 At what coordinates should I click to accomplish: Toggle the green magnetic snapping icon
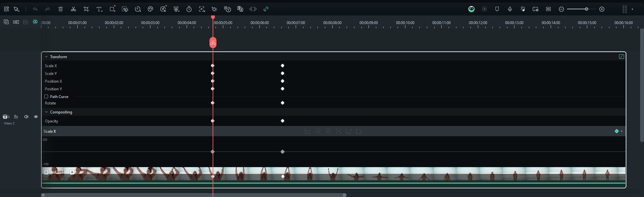click(35, 22)
